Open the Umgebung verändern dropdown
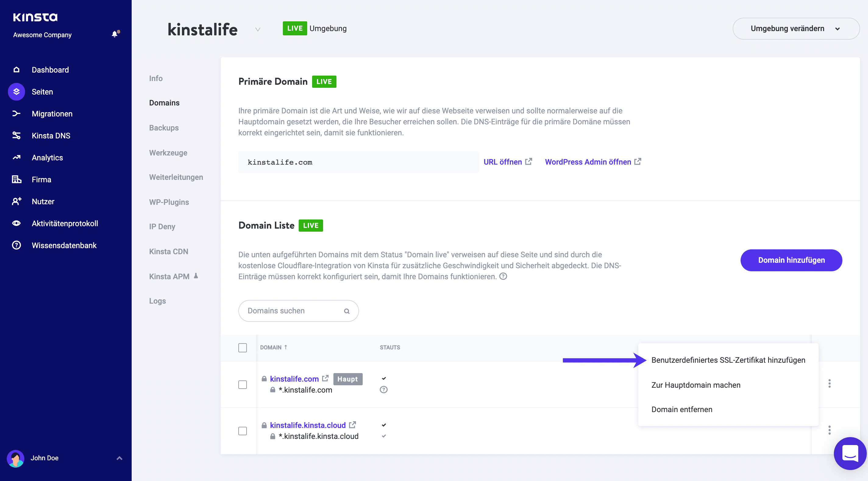Screen dimensions: 868x481 click(795, 29)
